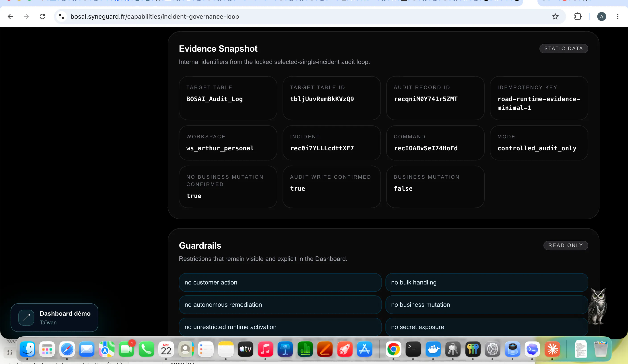This screenshot has height=364, width=628.
Task: Open System Settings gear in the Dock
Action: tap(492, 349)
